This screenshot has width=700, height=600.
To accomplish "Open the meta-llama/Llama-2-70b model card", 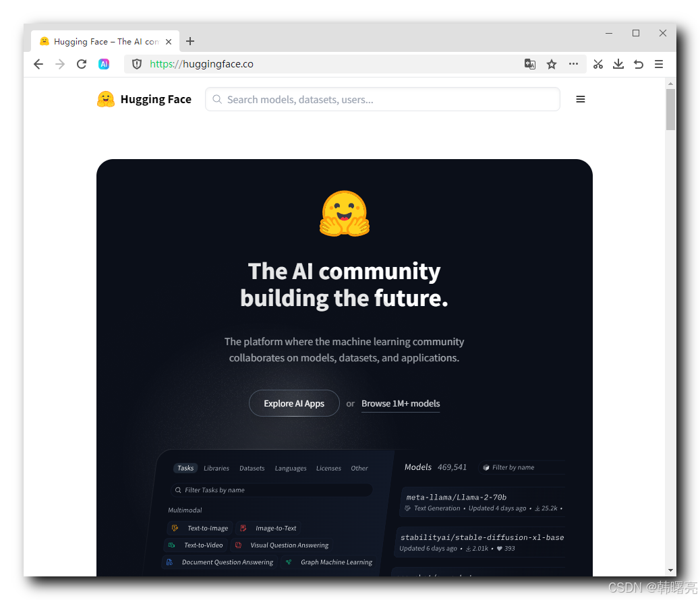I will [x=483, y=502].
